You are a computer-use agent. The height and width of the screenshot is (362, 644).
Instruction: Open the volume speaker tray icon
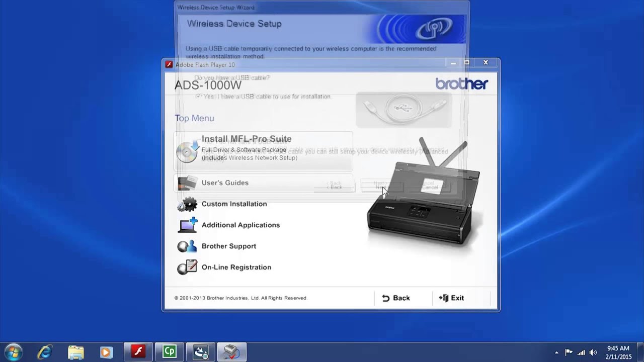[593, 352]
